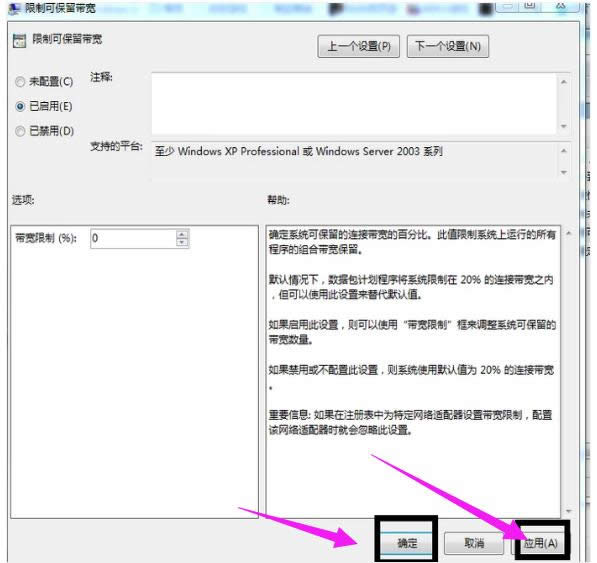Apply changes with 应用(A) button
The image size is (597, 563).
[541, 543]
